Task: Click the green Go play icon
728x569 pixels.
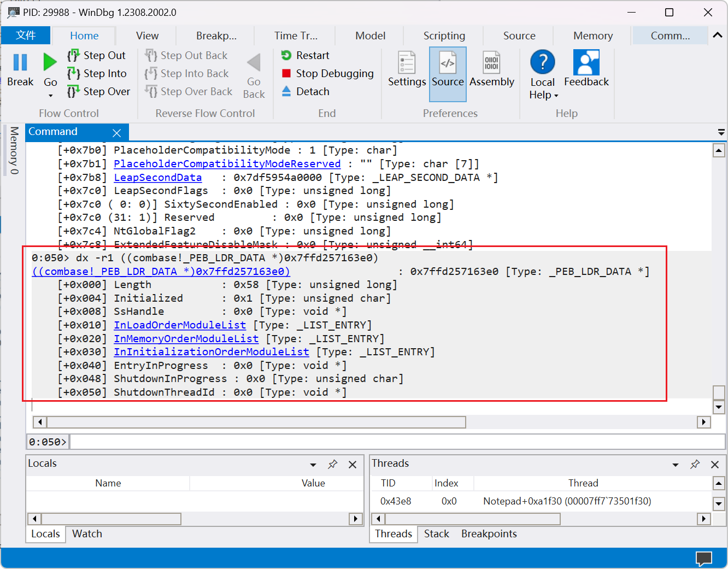Action: pos(50,62)
